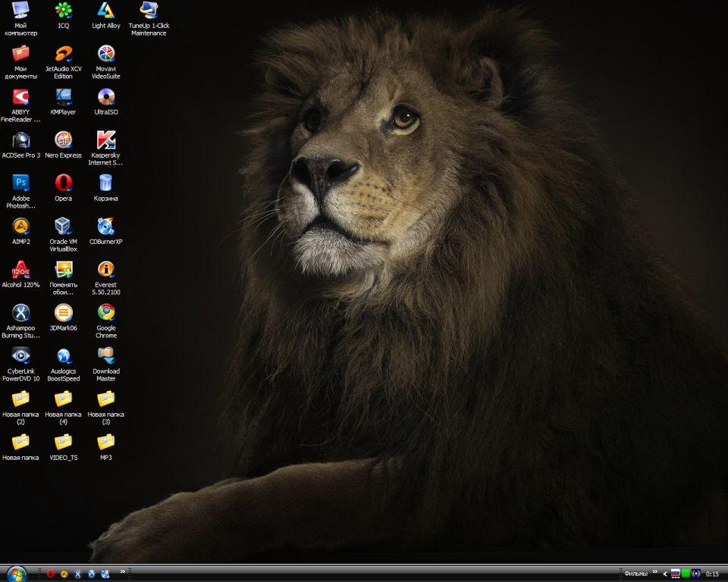The image size is (728, 582).
Task: Select the Everest 5.50.2100 icon
Action: (106, 270)
